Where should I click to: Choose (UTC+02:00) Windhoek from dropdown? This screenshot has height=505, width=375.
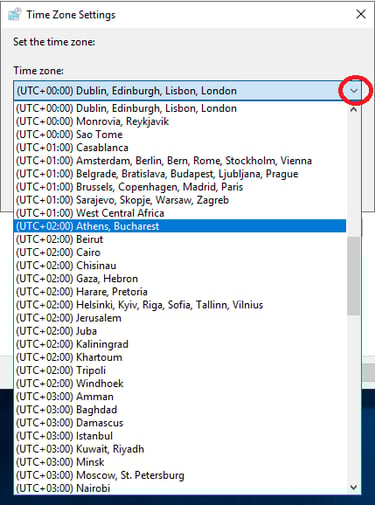(180, 383)
